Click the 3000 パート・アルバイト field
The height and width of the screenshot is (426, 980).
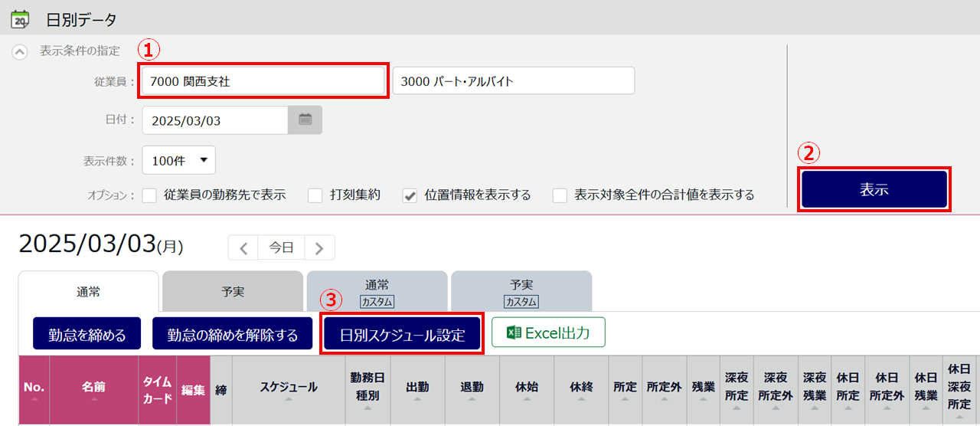[514, 80]
